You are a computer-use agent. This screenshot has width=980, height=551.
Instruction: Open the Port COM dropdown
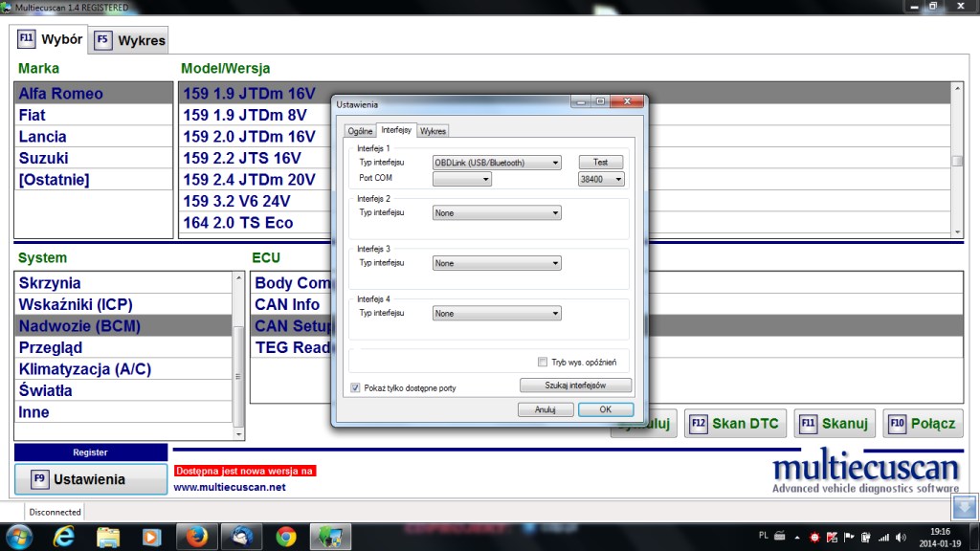coord(461,179)
